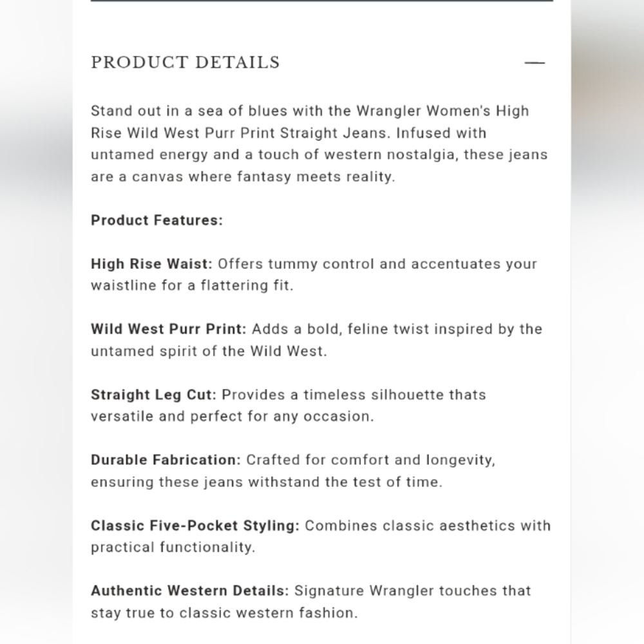Click 'stay true to classic western fashion' line
This screenshot has width=644, height=644.
[224, 613]
